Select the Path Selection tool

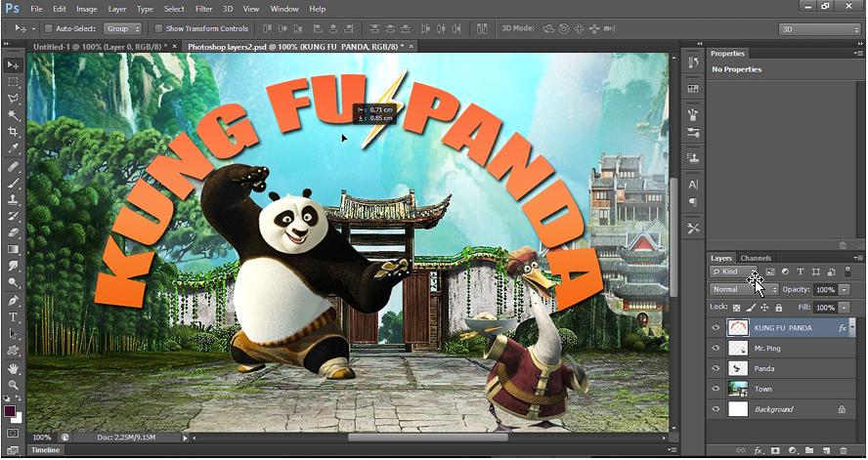pyautogui.click(x=14, y=334)
